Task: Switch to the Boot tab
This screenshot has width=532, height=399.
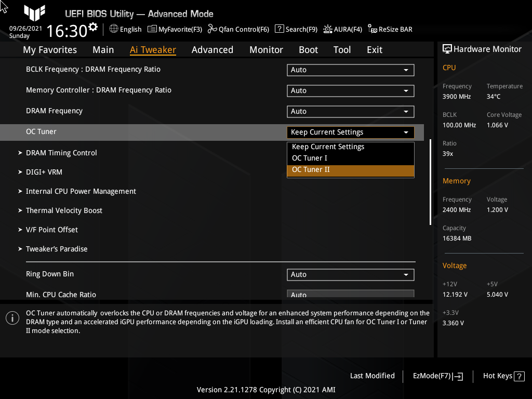Action: [x=308, y=49]
